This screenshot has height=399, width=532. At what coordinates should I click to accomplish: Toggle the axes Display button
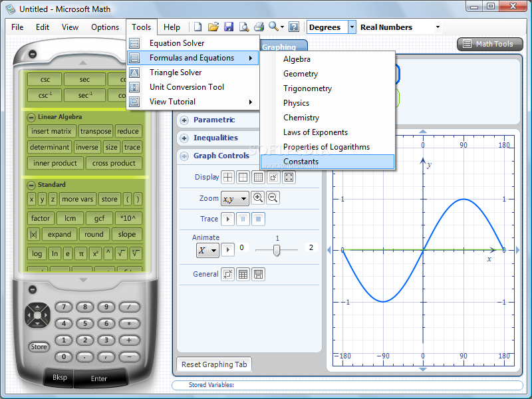[x=227, y=177]
